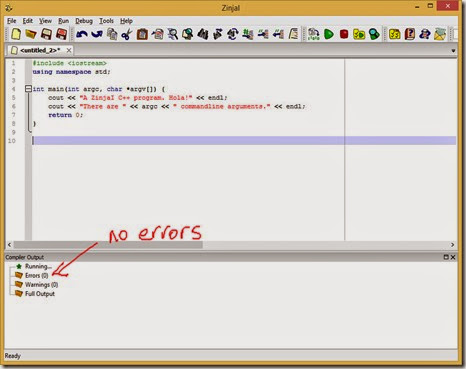This screenshot has width=466, height=369.
Task: Click the 'return 0;' statement
Action: (x=66, y=115)
